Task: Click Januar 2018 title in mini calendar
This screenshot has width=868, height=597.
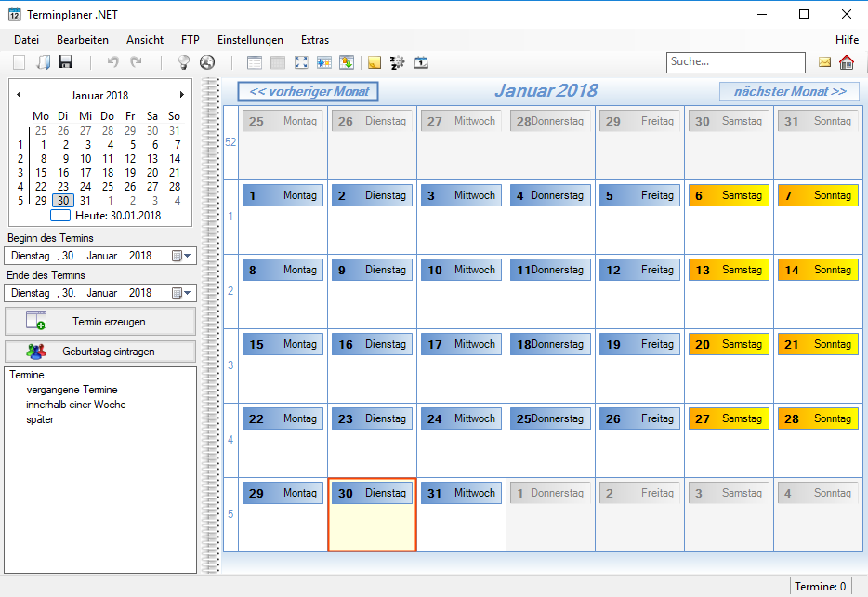Action: tap(99, 95)
